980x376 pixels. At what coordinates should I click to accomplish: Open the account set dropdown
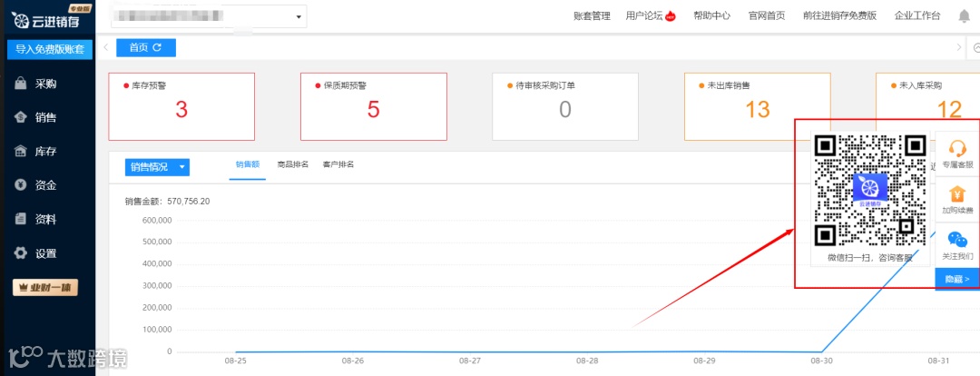click(x=209, y=16)
